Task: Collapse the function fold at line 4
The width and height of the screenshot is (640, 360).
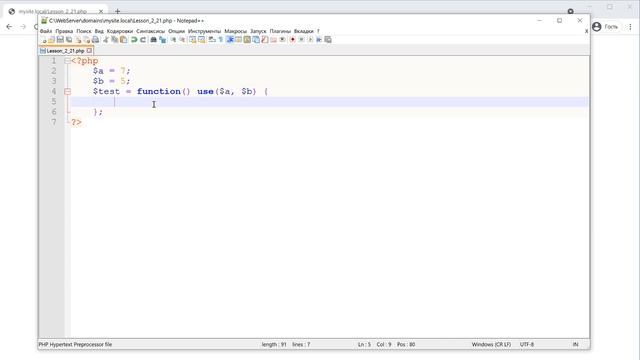Action: [x=67, y=91]
